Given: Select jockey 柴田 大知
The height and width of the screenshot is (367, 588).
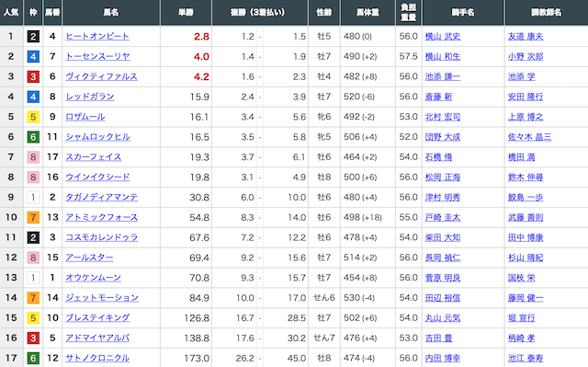Looking at the screenshot, I should pos(443,237).
